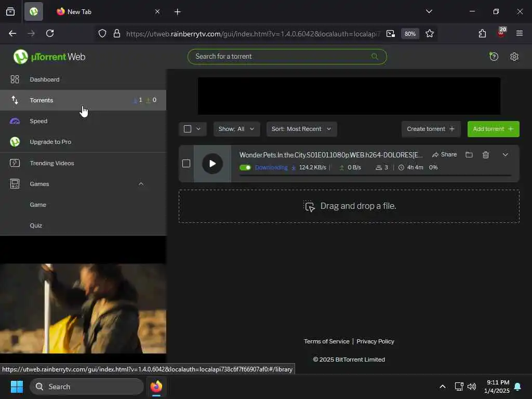This screenshot has height=399, width=532.
Task: Click the Create torrent button
Action: click(431, 129)
